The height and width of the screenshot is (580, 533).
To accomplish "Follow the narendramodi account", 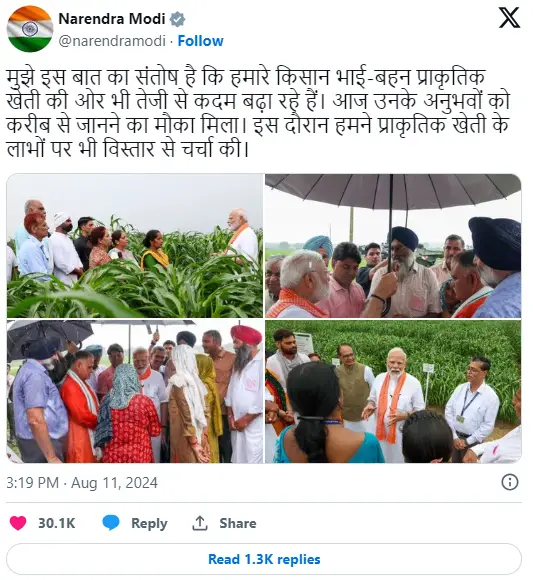I will [200, 41].
